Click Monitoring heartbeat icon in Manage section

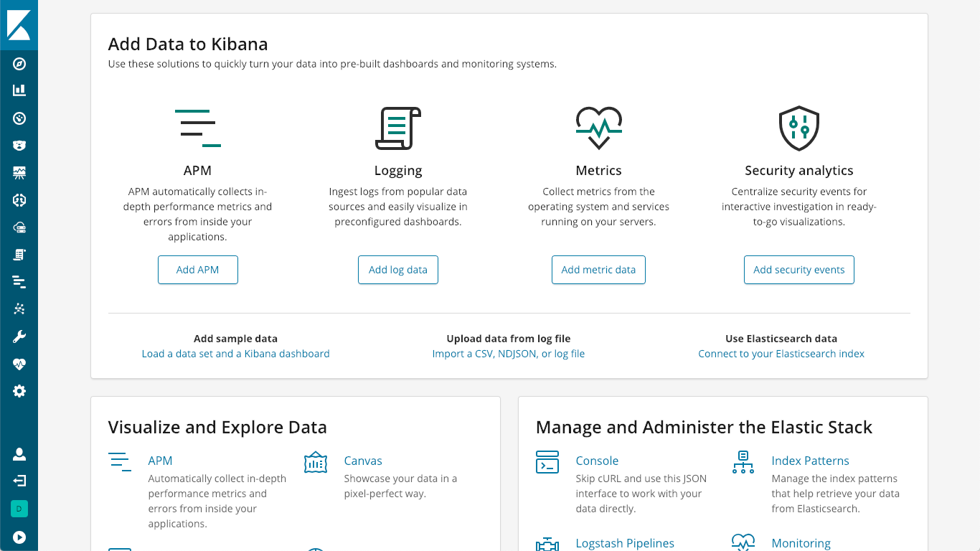[x=743, y=542]
